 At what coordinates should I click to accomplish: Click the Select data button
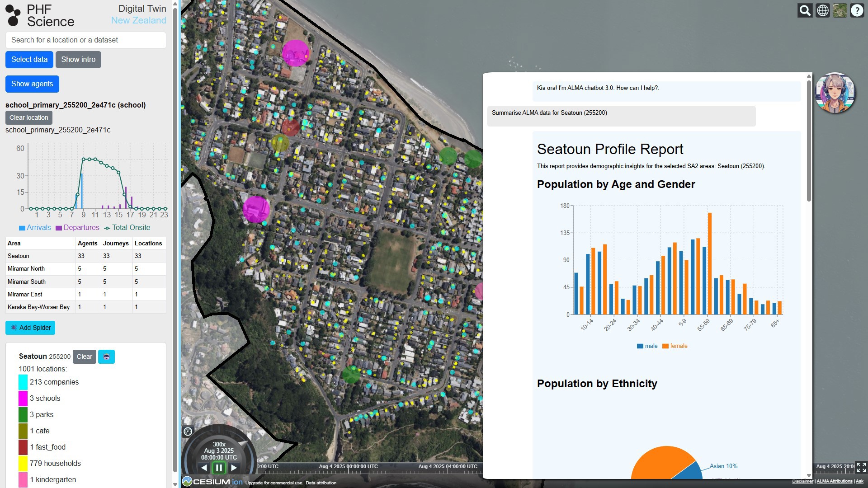pyautogui.click(x=29, y=60)
